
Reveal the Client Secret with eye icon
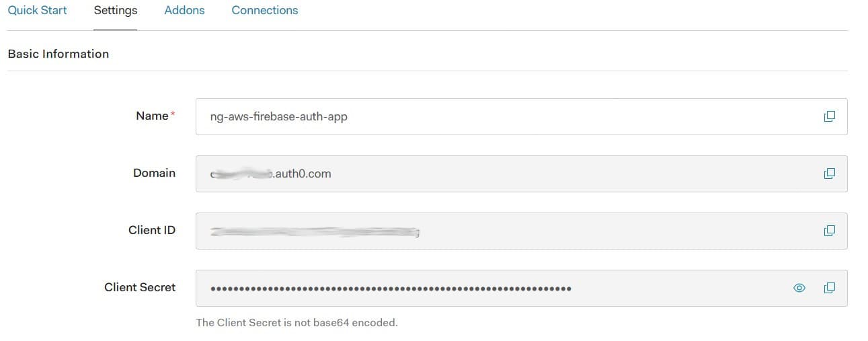tap(799, 288)
